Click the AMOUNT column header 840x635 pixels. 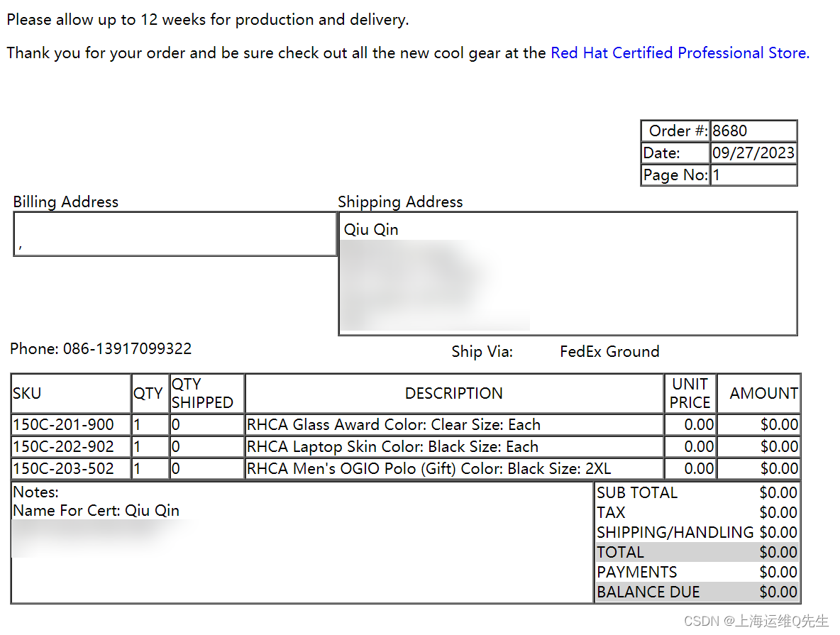tap(758, 393)
